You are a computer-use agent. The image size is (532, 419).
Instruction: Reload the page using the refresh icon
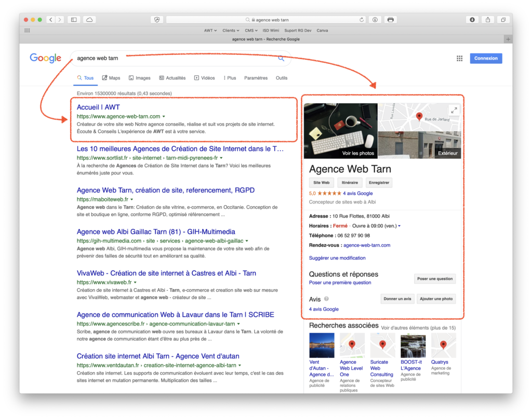pyautogui.click(x=362, y=19)
